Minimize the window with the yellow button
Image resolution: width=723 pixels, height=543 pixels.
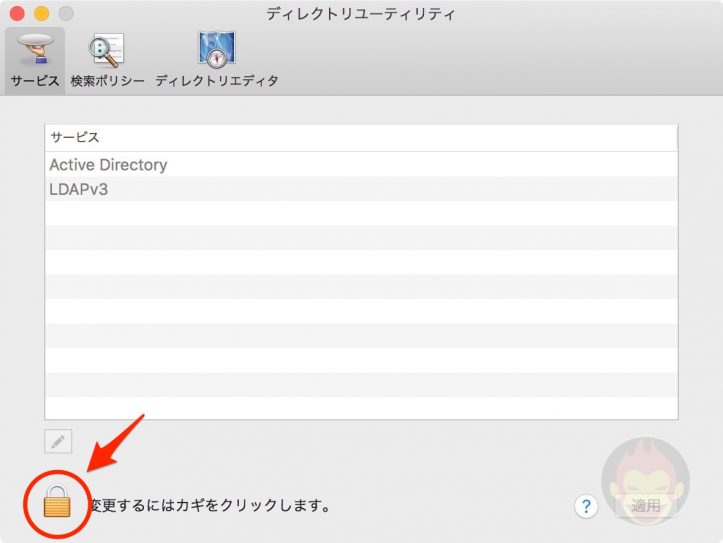[41, 13]
